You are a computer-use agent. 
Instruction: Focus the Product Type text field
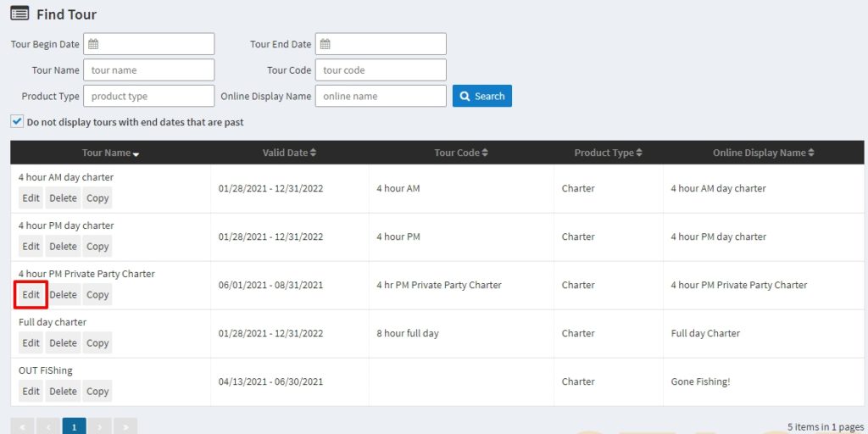point(148,97)
